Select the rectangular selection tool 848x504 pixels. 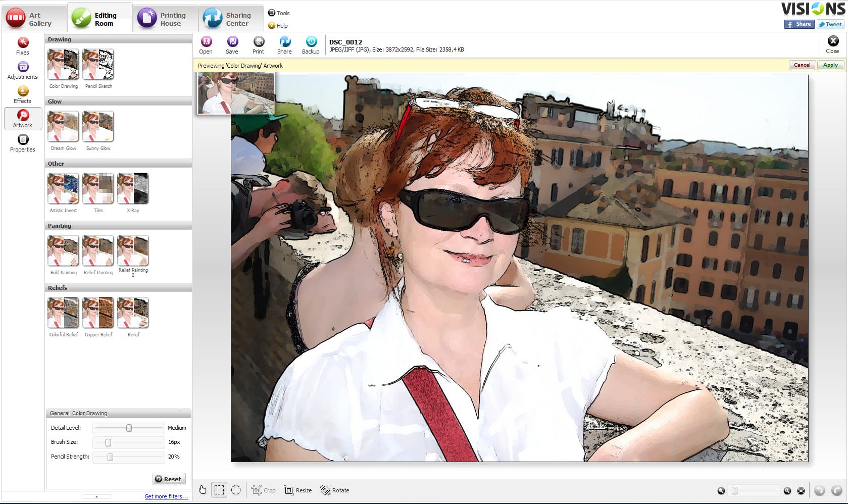point(219,490)
